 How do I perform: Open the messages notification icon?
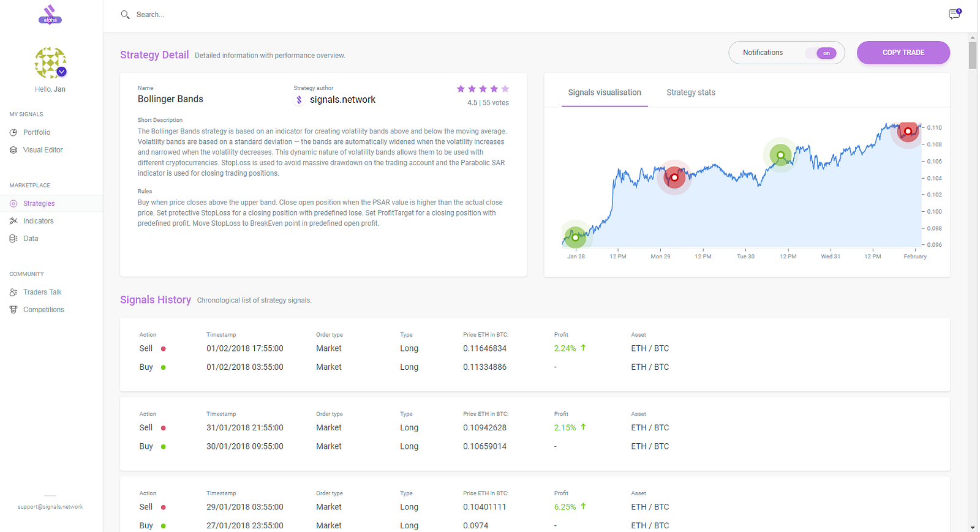tap(954, 14)
